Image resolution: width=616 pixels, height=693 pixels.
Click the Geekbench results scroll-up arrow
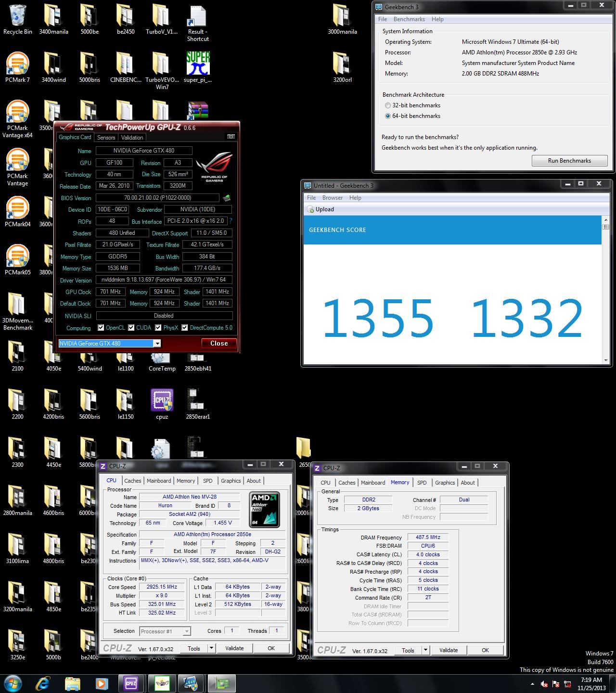click(x=606, y=219)
